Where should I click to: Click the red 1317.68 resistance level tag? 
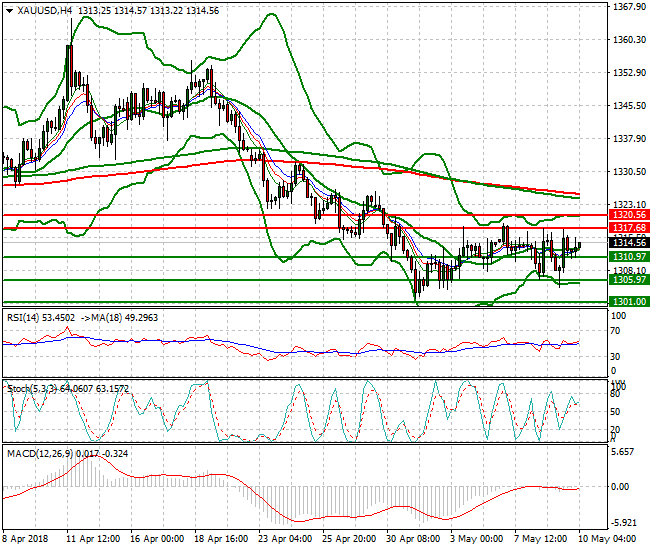(629, 228)
